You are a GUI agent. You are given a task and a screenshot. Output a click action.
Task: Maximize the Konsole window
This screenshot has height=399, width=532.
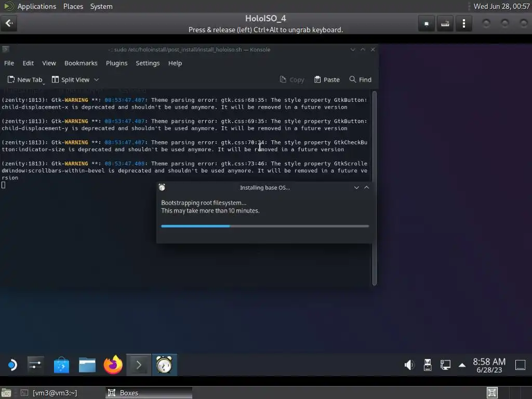(x=363, y=49)
